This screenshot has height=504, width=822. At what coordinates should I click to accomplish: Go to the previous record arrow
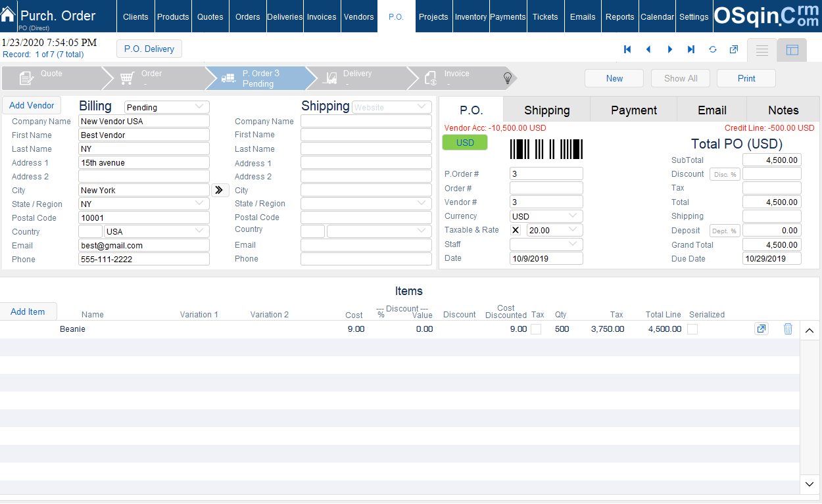(648, 49)
